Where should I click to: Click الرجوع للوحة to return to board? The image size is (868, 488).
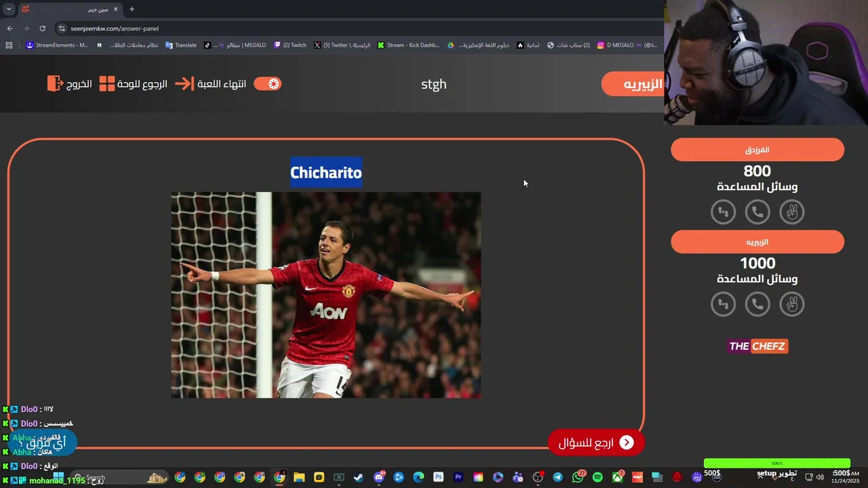133,84
